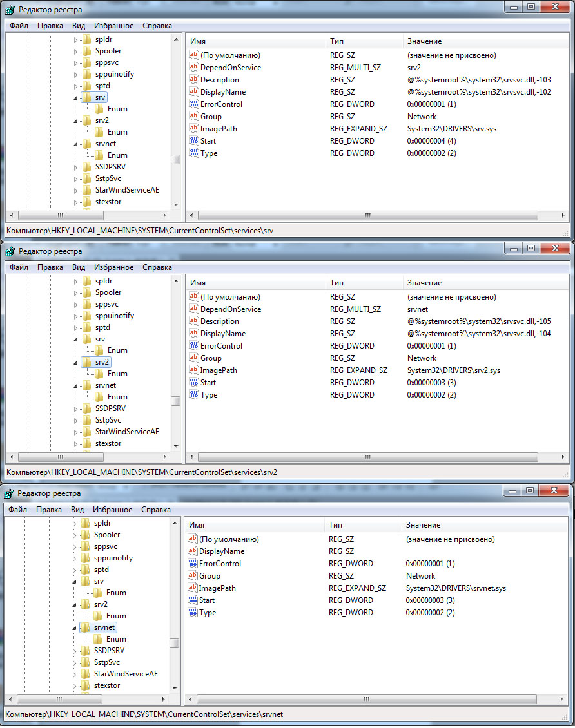Click the default value icon in bottom window
This screenshot has width=575, height=728.
(192, 539)
